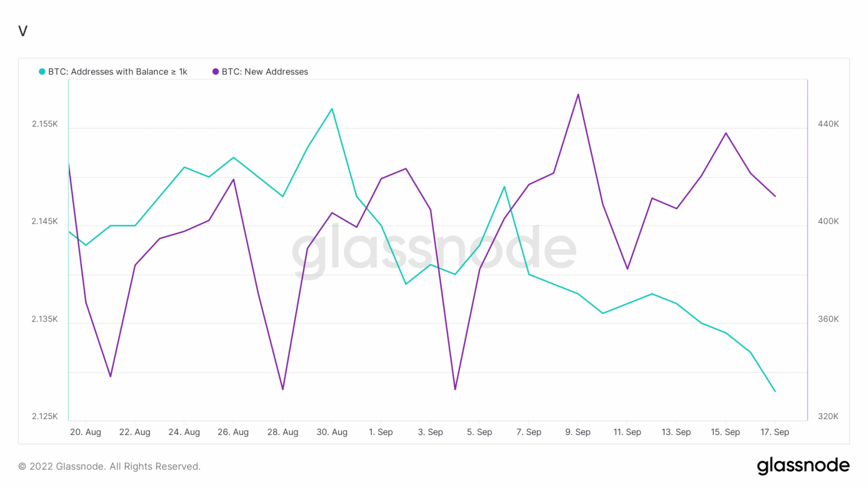Click the glassnode watermark in the chart center
Image resolution: width=868 pixels, height=488 pixels.
(x=433, y=249)
